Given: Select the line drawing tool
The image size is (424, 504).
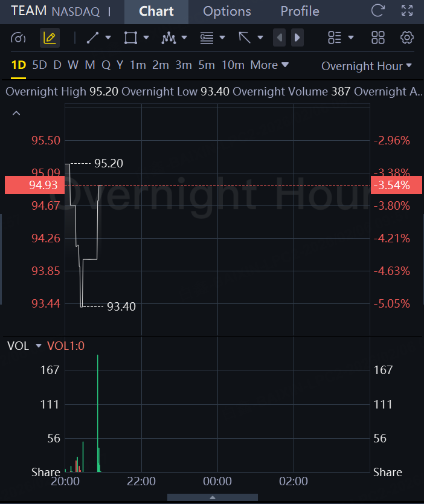Looking at the screenshot, I should (93, 38).
